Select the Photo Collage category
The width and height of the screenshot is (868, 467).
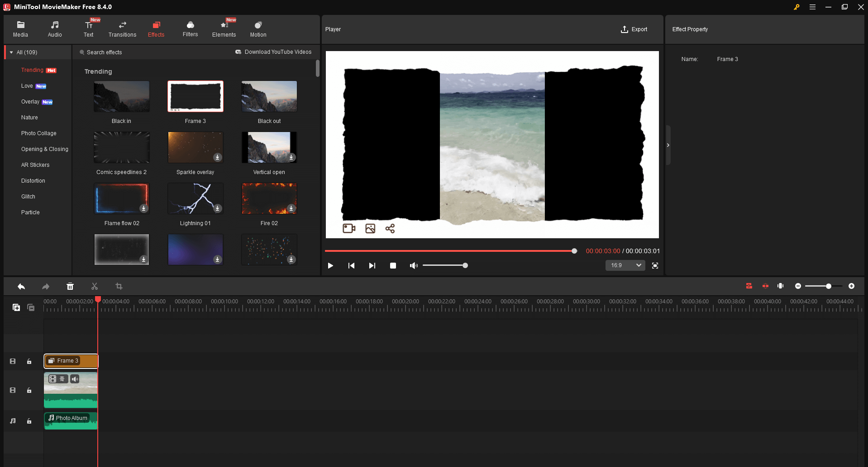pos(38,133)
